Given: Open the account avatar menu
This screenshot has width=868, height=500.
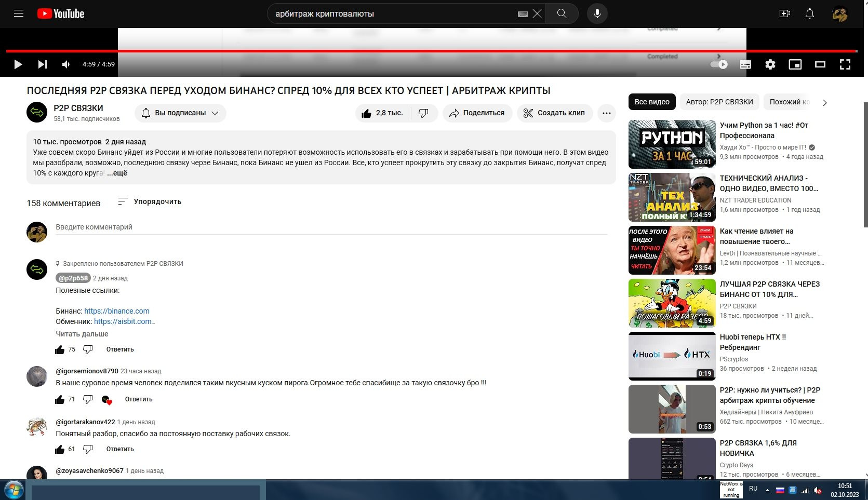Looking at the screenshot, I should tap(839, 13).
